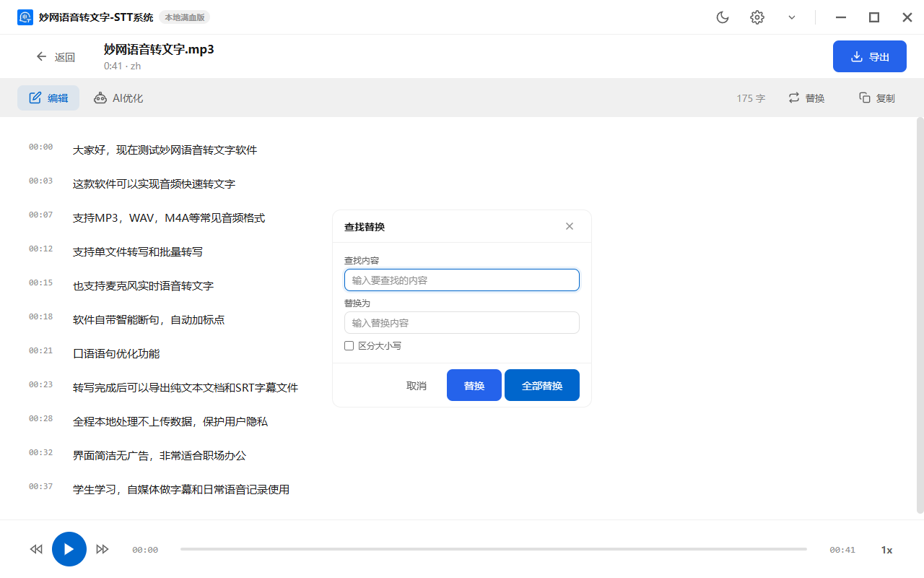Jump to timestamp 00:18
Viewport: 924px width, 578px height.
click(x=40, y=317)
